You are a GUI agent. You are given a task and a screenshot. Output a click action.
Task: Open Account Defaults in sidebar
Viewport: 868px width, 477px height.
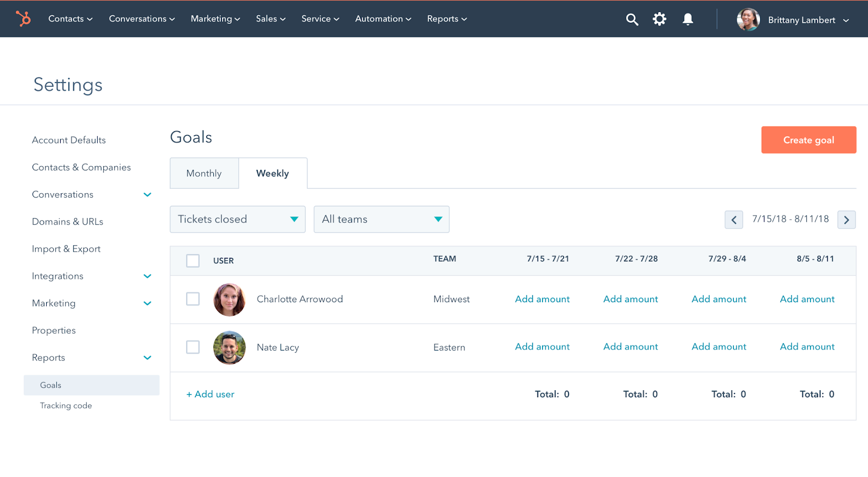click(69, 140)
